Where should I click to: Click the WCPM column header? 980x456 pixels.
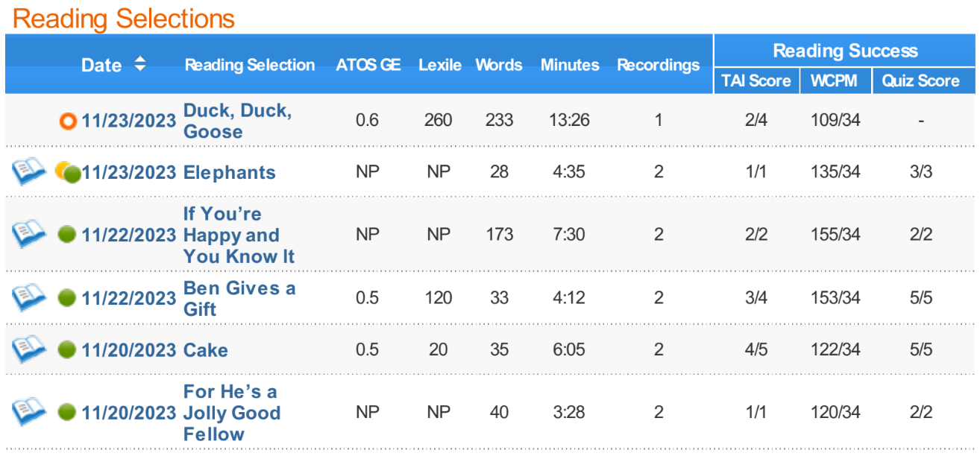835,80
